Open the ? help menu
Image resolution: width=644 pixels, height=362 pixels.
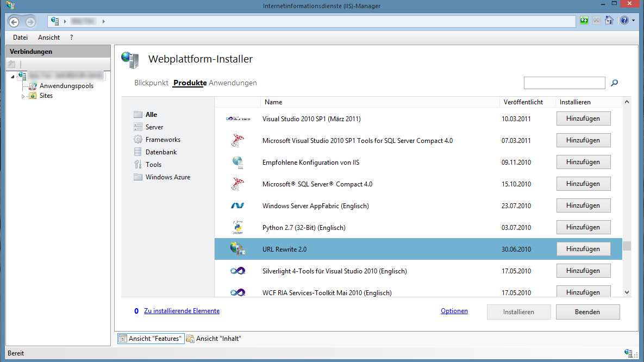click(x=71, y=38)
